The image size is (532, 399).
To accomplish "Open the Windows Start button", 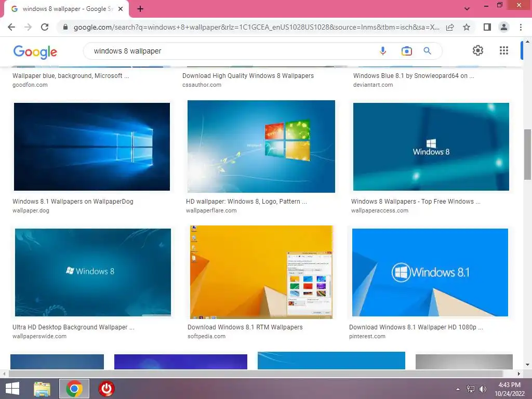I will pos(12,389).
